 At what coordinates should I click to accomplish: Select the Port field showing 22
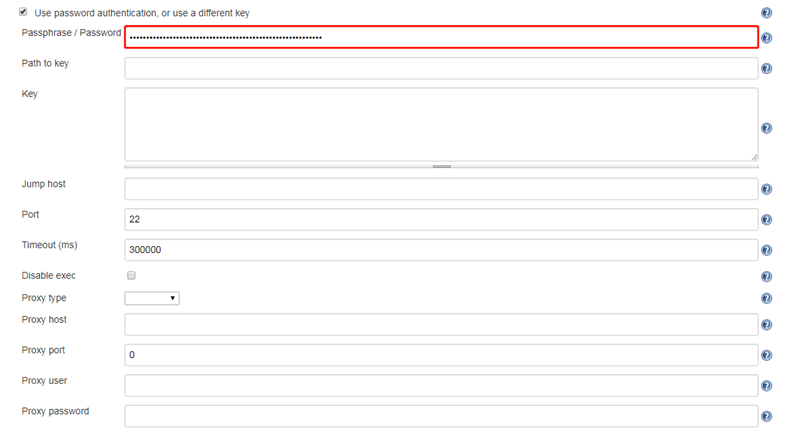tap(441, 220)
